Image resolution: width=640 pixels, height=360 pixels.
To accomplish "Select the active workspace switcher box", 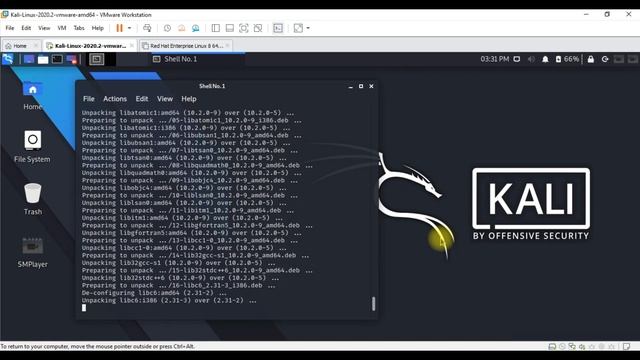I will (97, 59).
